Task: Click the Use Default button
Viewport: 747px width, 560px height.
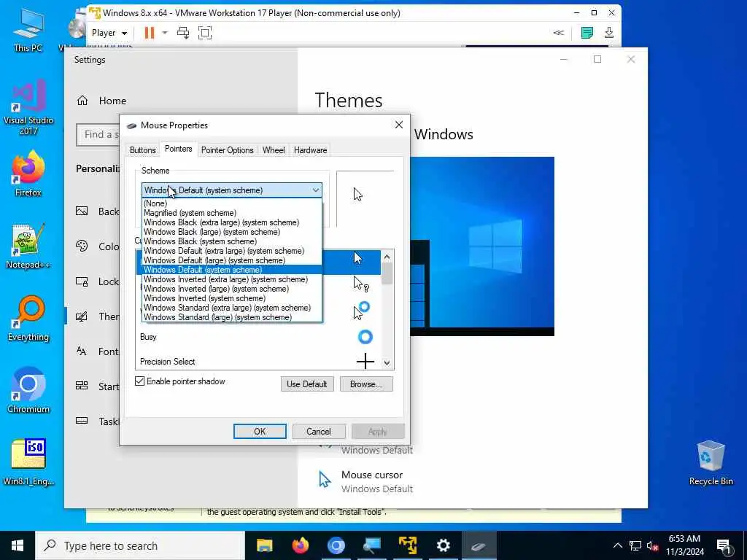Action: (x=307, y=384)
